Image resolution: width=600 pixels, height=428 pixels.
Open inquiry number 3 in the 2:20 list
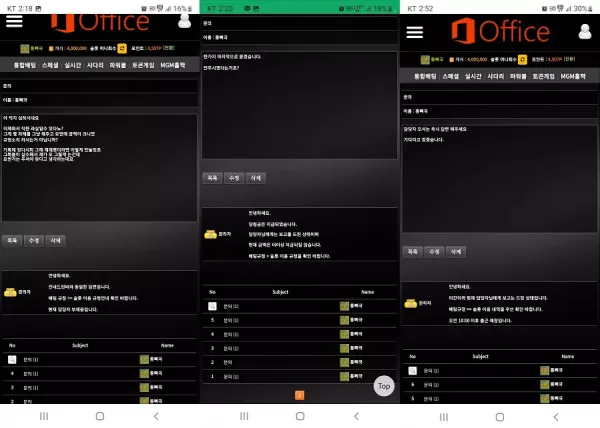point(300,348)
